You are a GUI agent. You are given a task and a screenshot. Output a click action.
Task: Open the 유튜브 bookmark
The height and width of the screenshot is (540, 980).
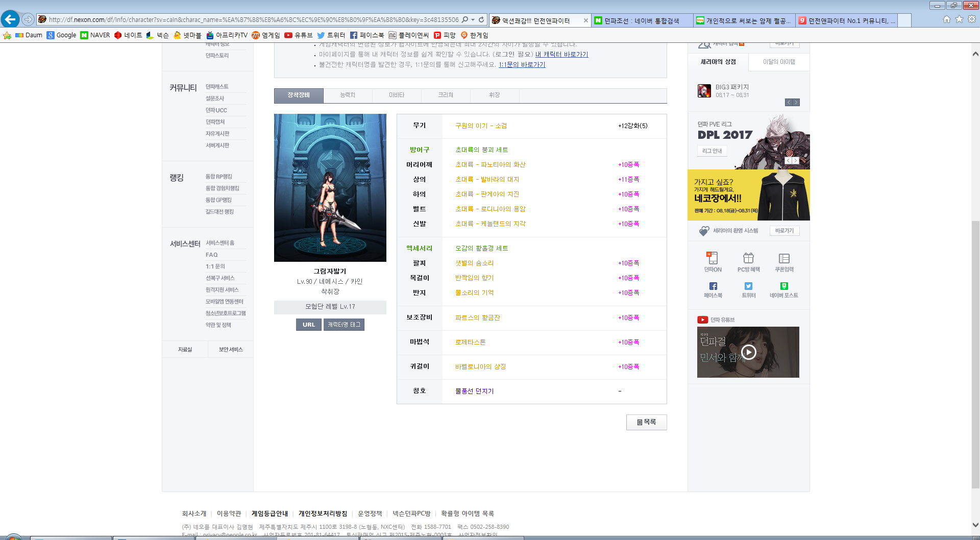pyautogui.click(x=298, y=35)
